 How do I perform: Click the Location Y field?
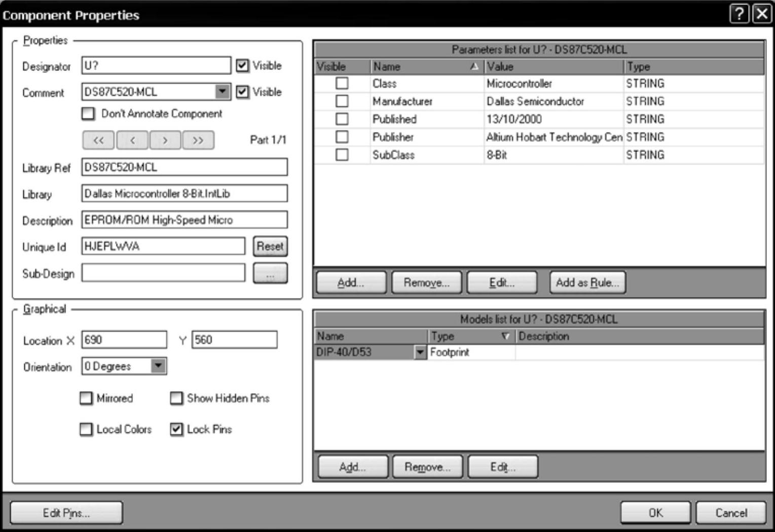pos(235,339)
